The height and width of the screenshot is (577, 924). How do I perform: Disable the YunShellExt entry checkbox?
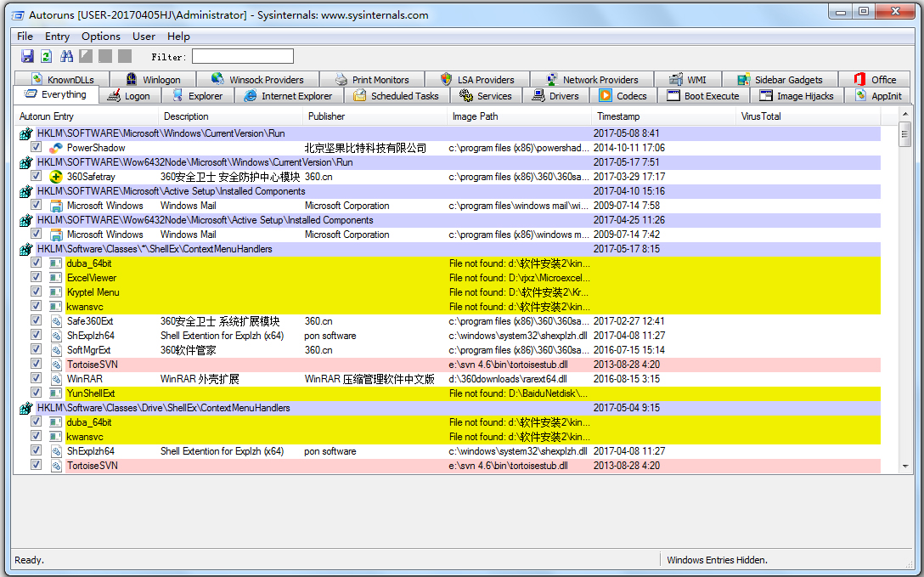pos(36,393)
